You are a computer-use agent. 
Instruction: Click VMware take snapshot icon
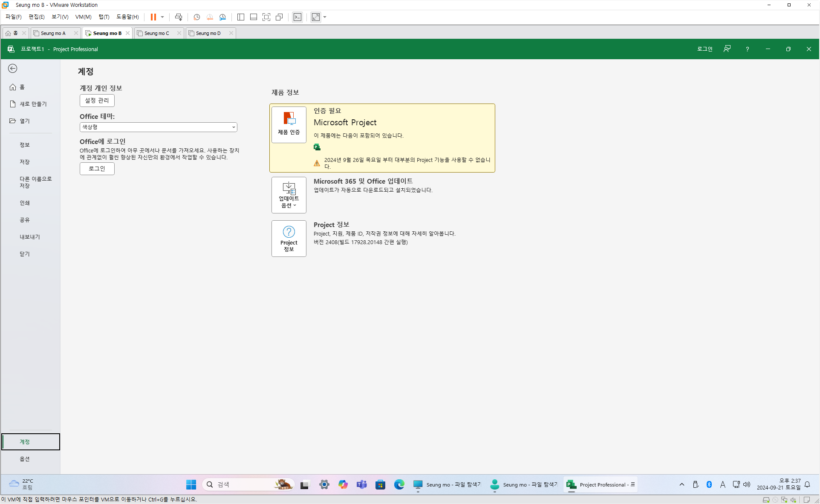196,17
